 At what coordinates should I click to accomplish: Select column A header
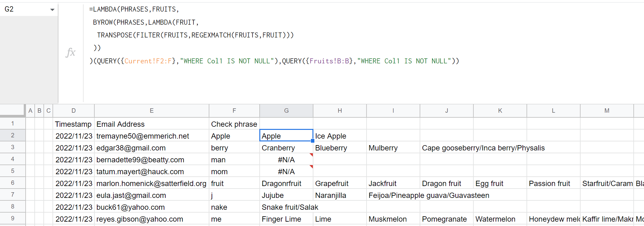(x=30, y=111)
